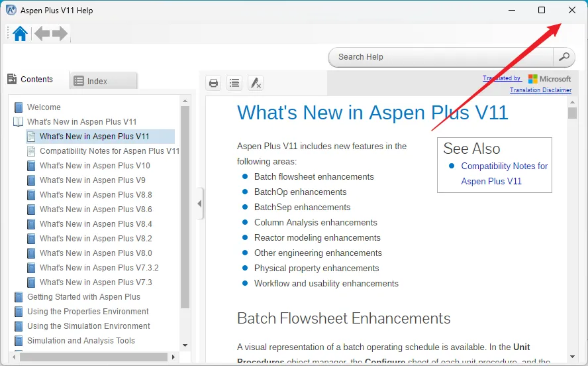
Task: Click the contents tree horizontal scrollbar thumb
Action: (x=93, y=357)
